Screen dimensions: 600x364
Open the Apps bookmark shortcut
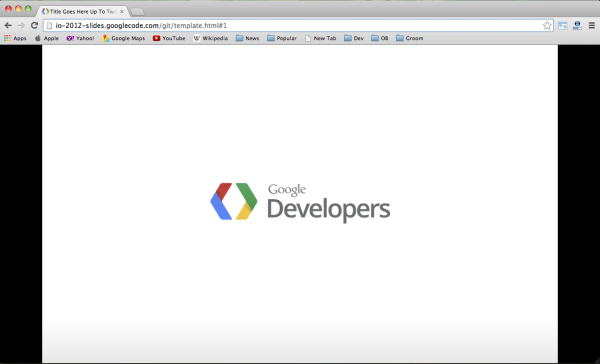15,38
